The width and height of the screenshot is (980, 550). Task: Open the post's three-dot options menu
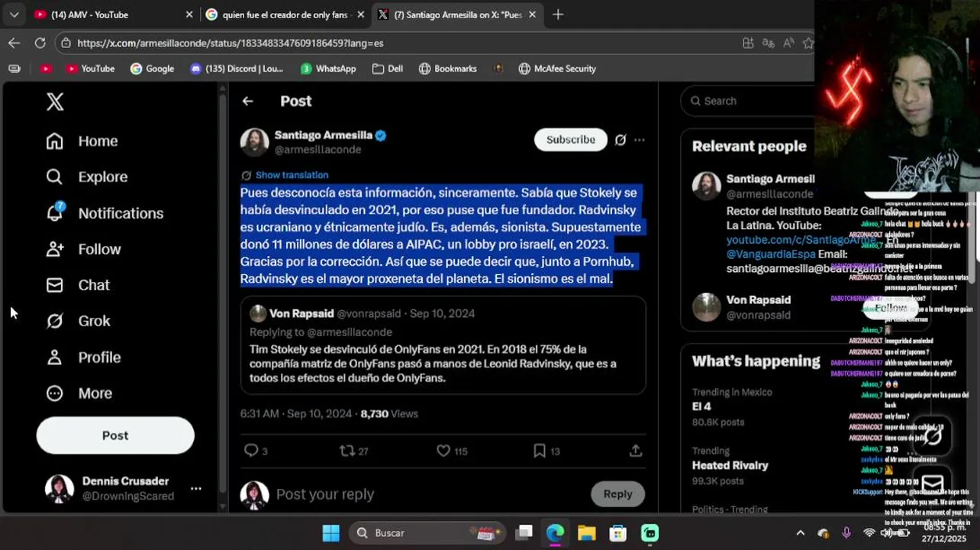(x=640, y=140)
